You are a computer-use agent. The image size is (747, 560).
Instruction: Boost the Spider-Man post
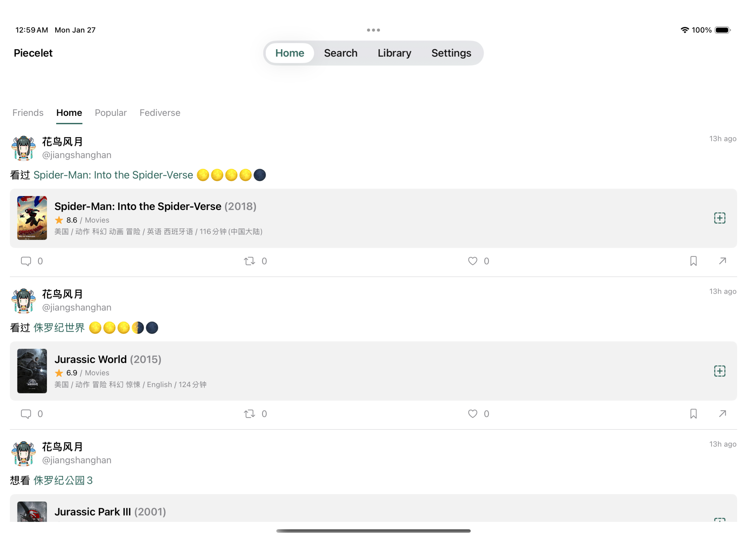click(x=249, y=261)
